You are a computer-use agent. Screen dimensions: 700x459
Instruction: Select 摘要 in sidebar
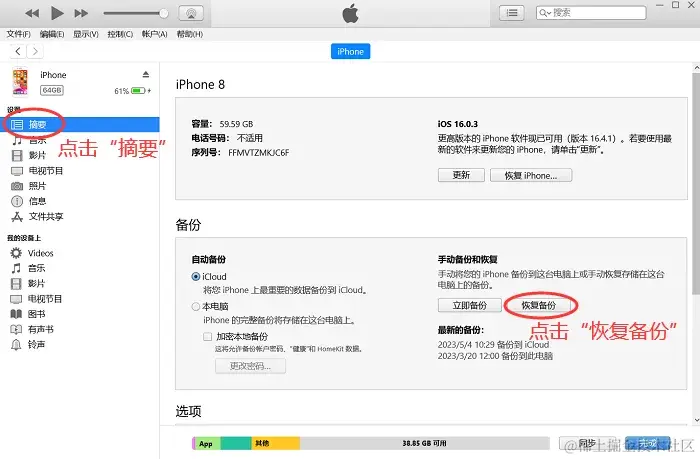point(80,125)
